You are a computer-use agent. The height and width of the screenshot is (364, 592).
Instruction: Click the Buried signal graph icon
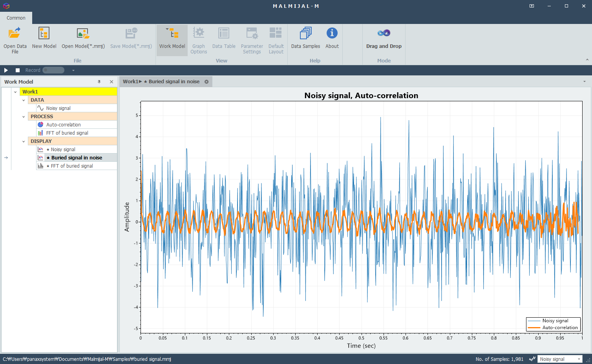40,157
